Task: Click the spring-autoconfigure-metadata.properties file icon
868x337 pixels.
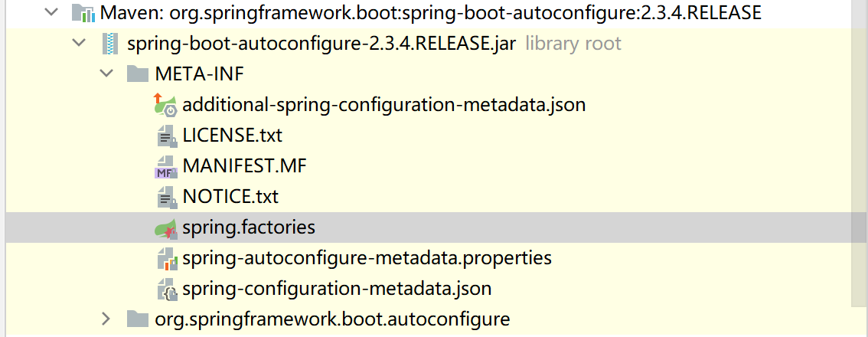Action: tap(165, 258)
